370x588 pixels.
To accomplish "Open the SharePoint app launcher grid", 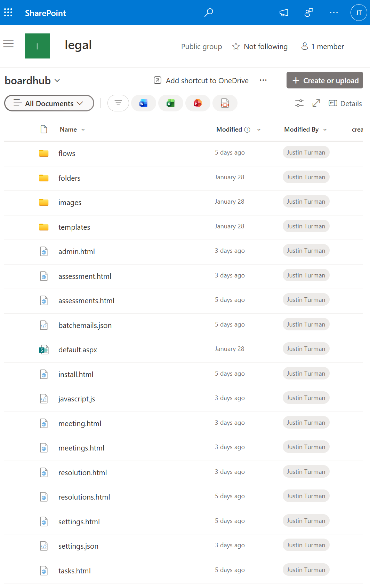I will [x=8, y=13].
